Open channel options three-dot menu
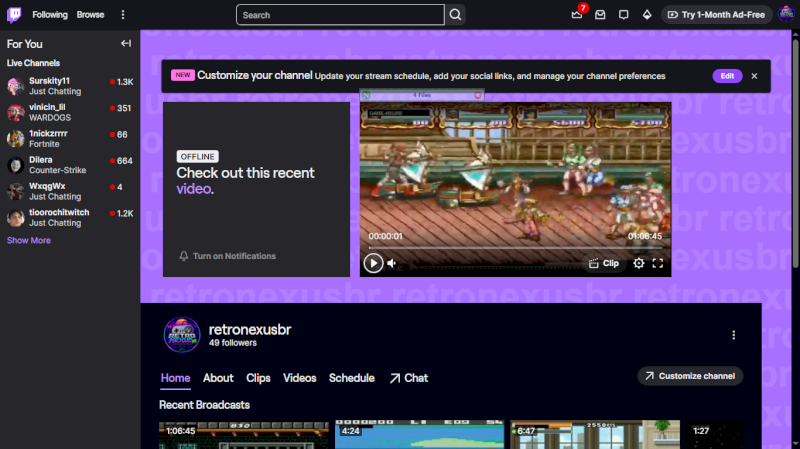 click(x=734, y=335)
